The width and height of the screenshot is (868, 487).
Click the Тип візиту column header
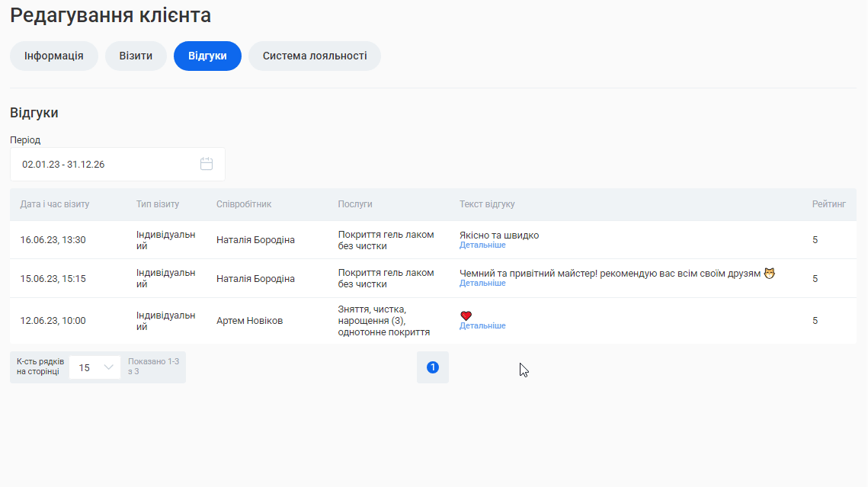(158, 204)
